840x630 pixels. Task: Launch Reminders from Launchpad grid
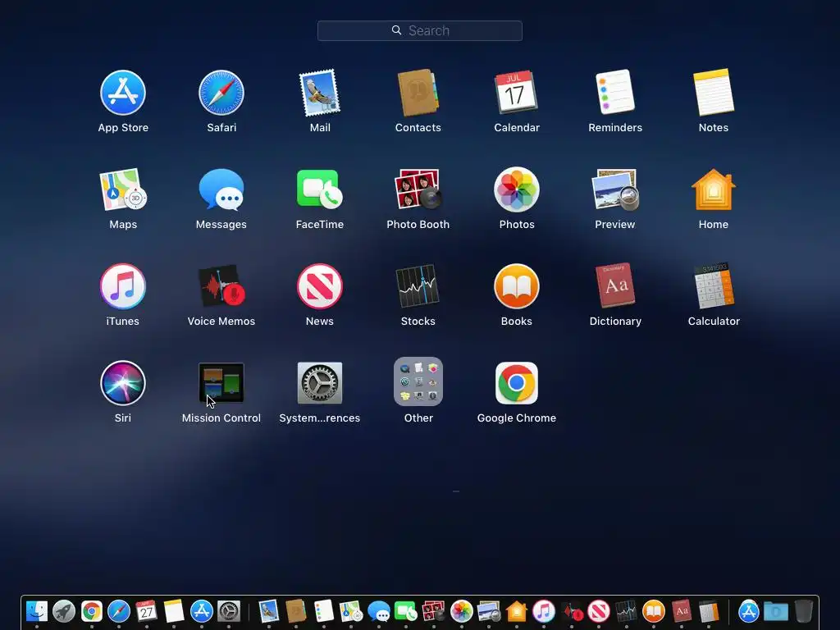coord(615,92)
